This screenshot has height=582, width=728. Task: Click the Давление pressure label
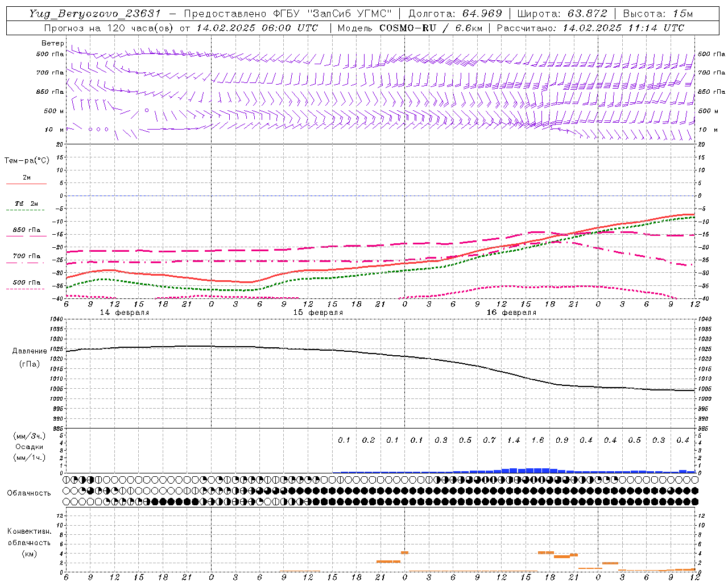pos(29,351)
